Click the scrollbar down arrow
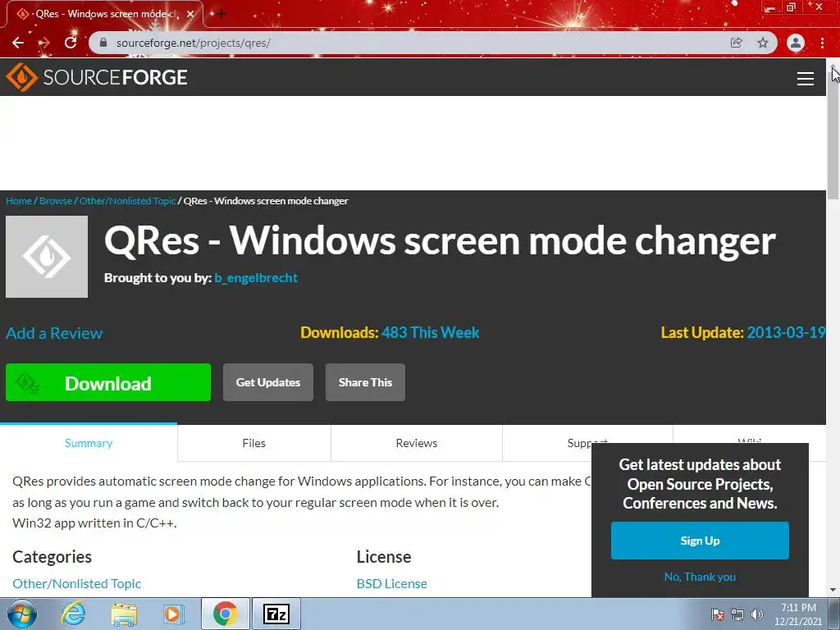 coord(833,591)
